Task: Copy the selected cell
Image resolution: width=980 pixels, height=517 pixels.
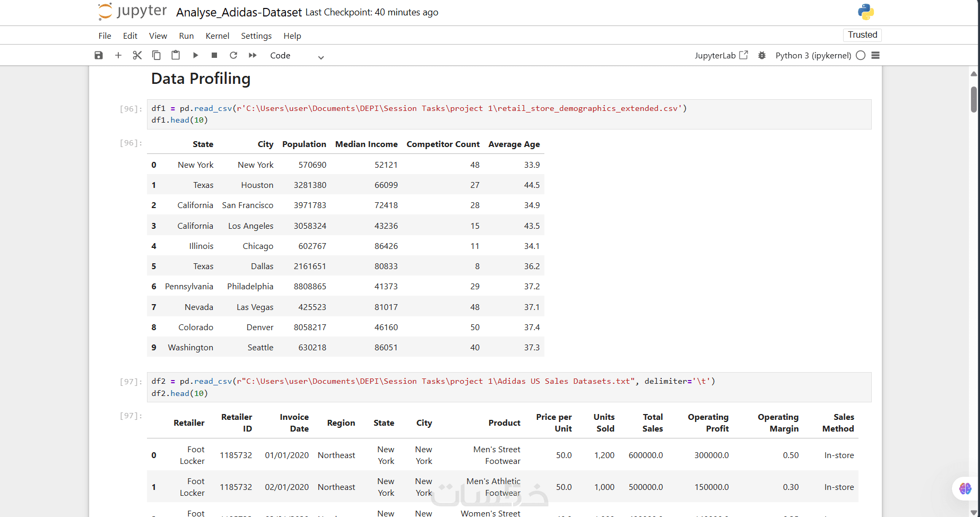Action: (x=157, y=55)
